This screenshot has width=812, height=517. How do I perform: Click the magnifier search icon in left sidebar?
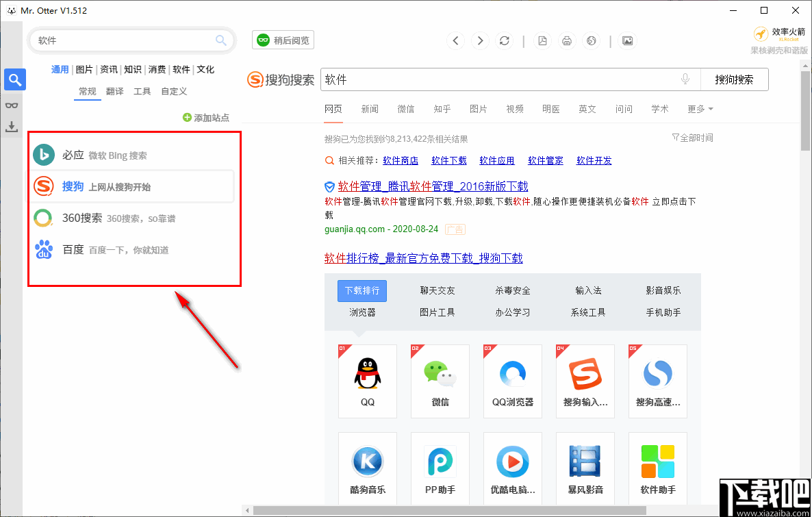pyautogui.click(x=15, y=80)
